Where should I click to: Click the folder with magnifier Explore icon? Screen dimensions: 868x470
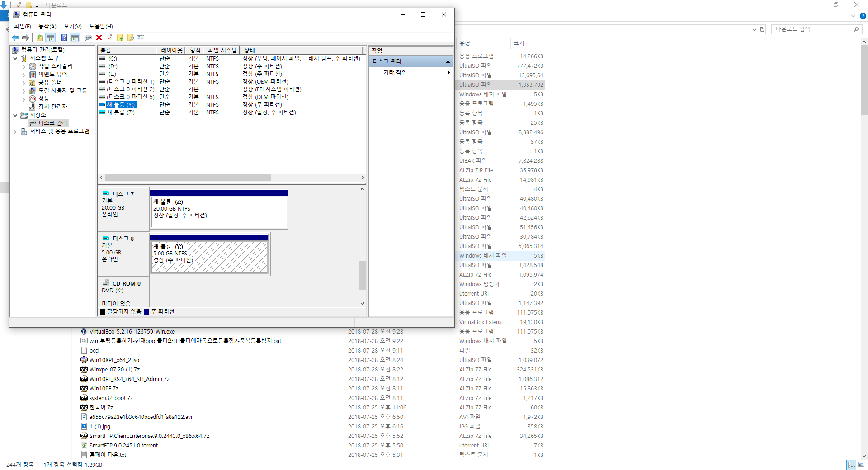pyautogui.click(x=131, y=38)
